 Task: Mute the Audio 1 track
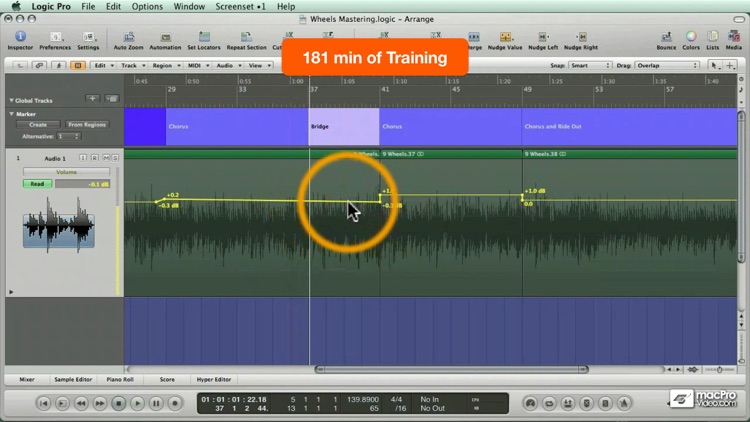coord(106,158)
